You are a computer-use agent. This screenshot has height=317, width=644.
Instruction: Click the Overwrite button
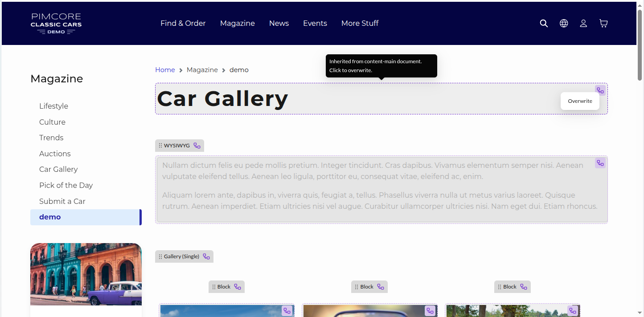coord(580,101)
